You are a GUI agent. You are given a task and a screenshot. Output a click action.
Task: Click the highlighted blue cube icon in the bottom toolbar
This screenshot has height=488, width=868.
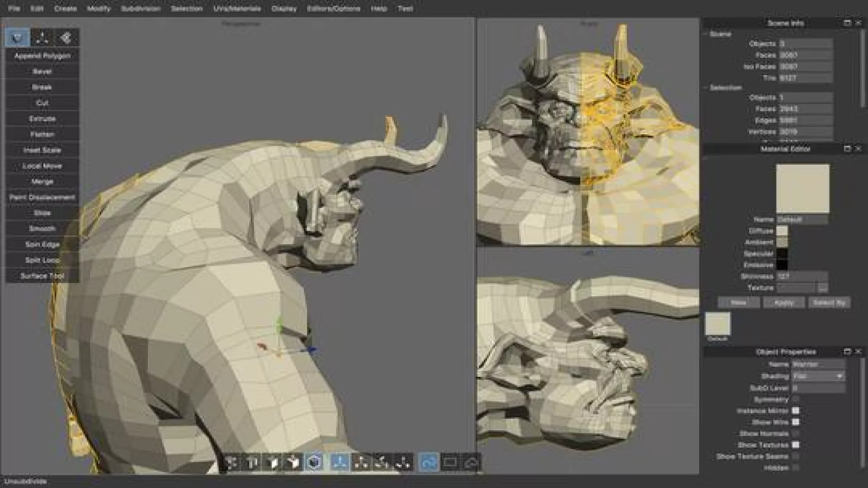[x=314, y=462]
